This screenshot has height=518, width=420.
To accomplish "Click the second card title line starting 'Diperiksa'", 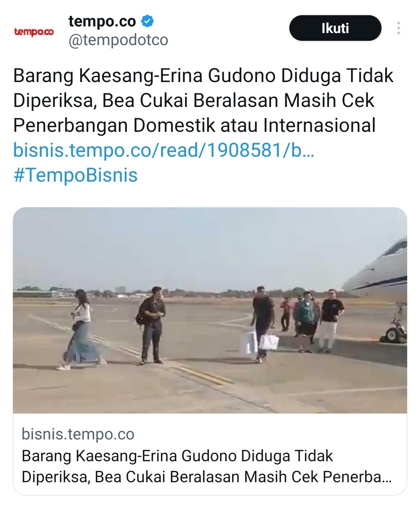I will [207, 477].
